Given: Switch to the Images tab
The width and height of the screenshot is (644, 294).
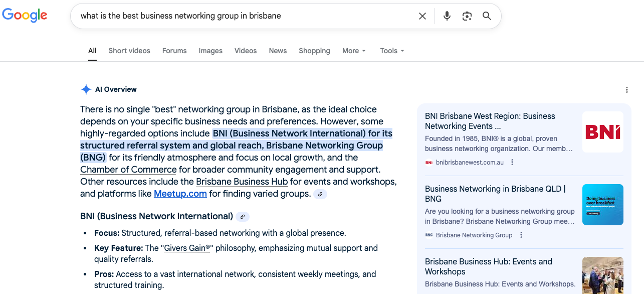Looking at the screenshot, I should (x=210, y=51).
